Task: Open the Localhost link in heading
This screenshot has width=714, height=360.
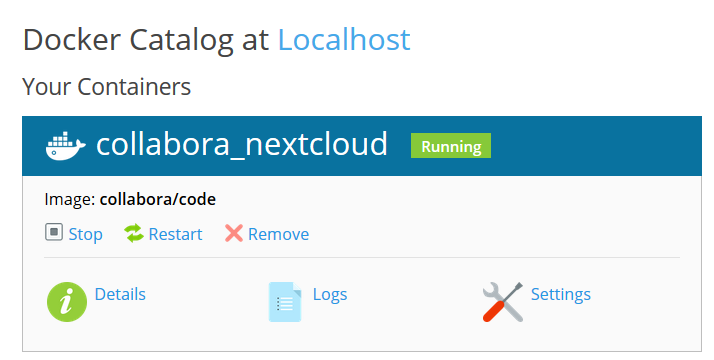Action: click(x=344, y=40)
